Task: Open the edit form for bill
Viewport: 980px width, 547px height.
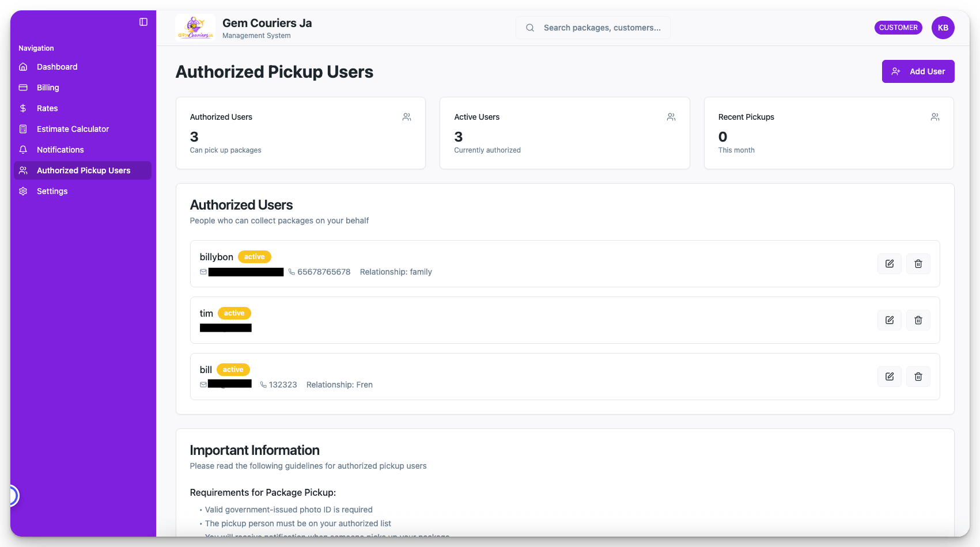Action: pyautogui.click(x=889, y=377)
